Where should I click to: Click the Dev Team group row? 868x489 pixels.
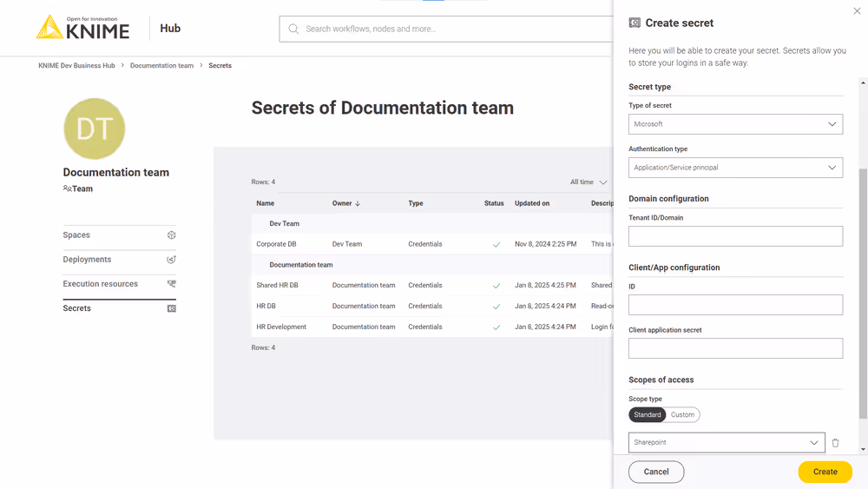(x=432, y=224)
